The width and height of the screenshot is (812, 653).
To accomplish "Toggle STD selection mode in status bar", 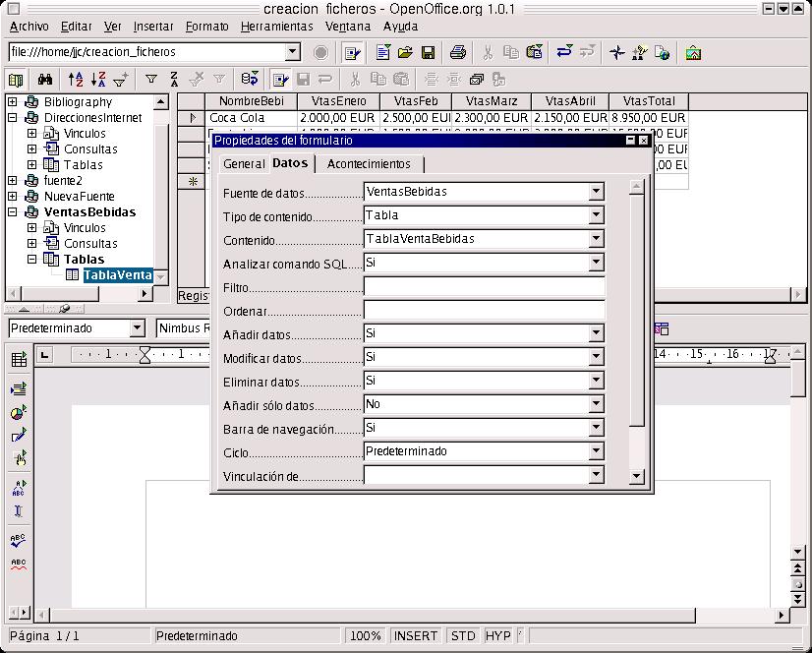I will pyautogui.click(x=463, y=636).
